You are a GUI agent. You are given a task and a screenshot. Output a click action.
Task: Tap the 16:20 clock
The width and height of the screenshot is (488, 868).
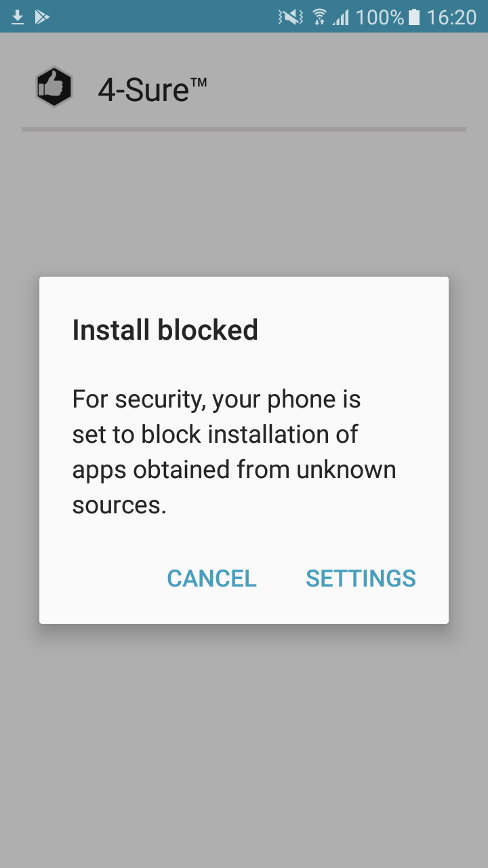[x=451, y=17]
